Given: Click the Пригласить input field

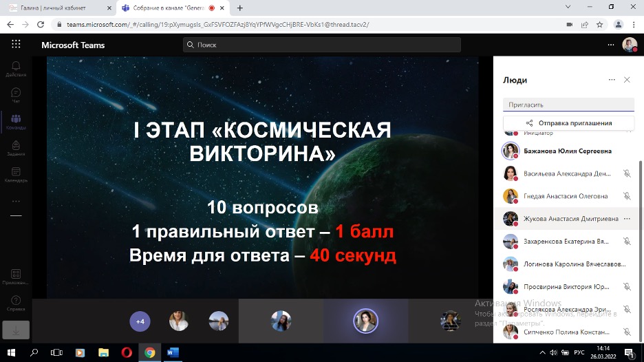Looking at the screenshot, I should [x=568, y=105].
